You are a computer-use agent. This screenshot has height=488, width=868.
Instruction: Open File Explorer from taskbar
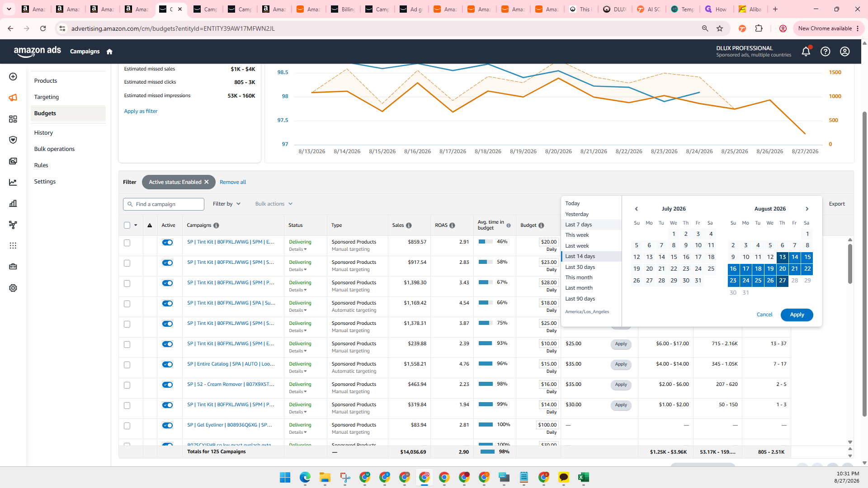point(325,477)
